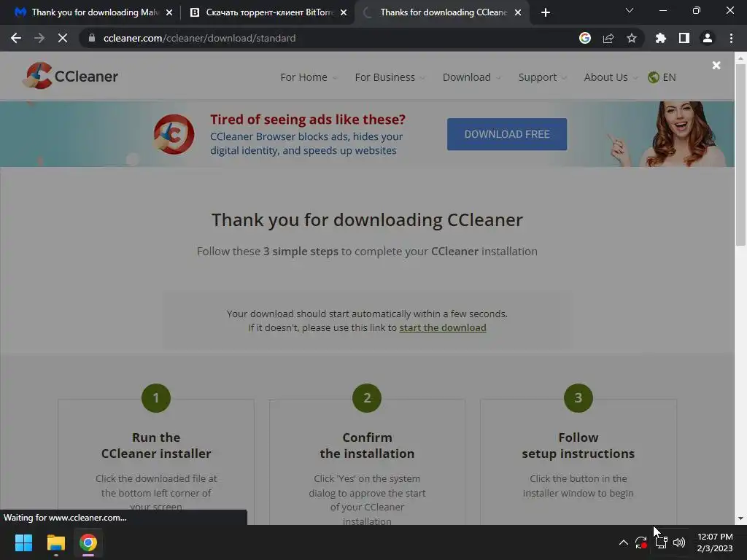
Task: Close the Malwarebytes tab
Action: tap(169, 12)
